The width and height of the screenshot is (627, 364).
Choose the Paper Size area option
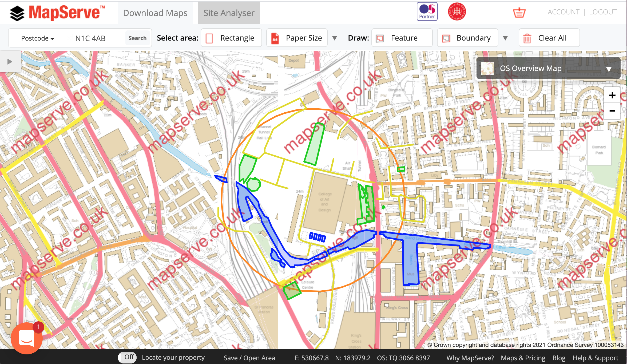point(297,38)
